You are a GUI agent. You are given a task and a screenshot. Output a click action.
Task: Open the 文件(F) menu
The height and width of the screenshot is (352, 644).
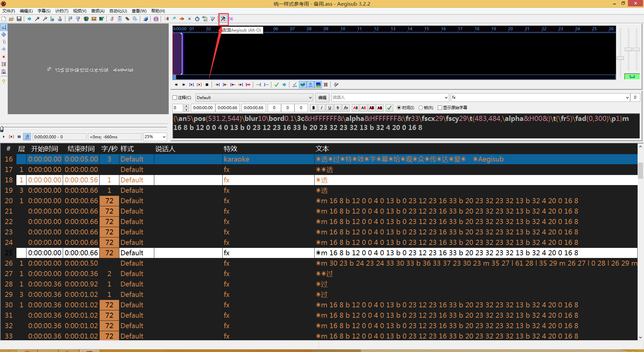(x=9, y=11)
